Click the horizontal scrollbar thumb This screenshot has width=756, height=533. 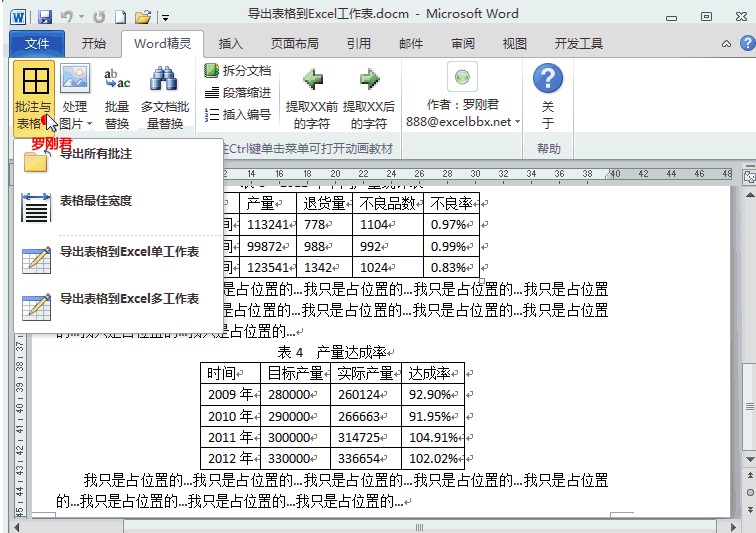coord(419,527)
